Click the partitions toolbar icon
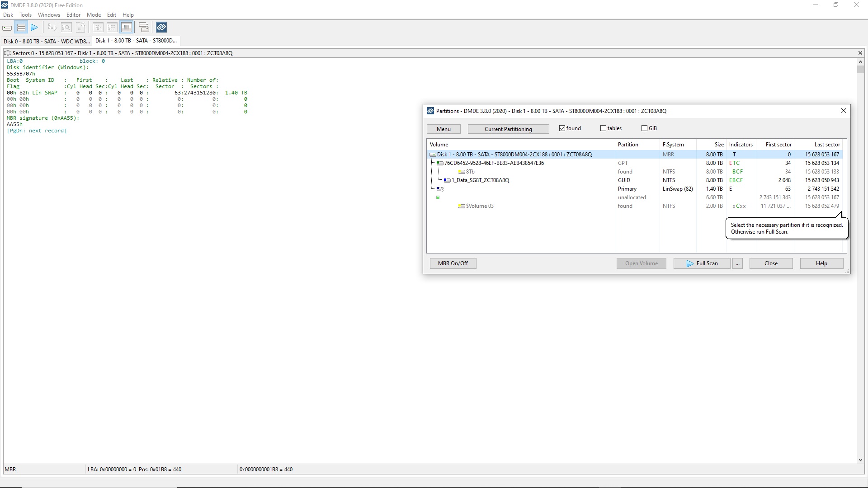This screenshot has width=868, height=488. click(21, 28)
